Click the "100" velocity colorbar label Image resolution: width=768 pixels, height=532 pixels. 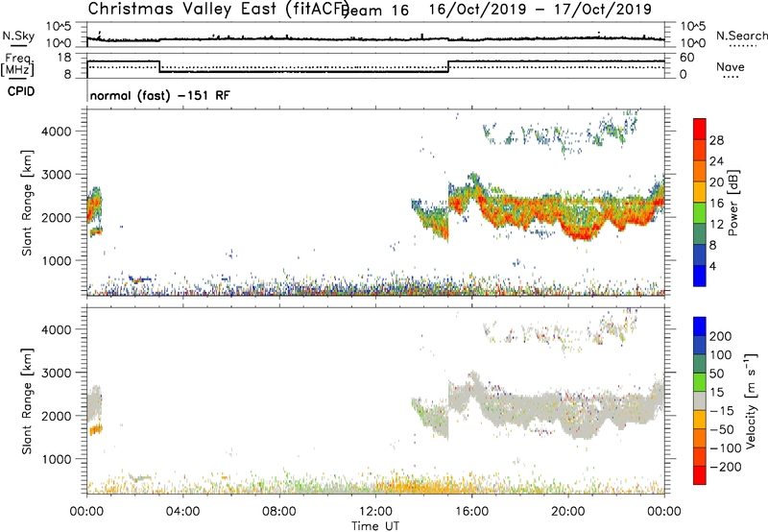[721, 355]
